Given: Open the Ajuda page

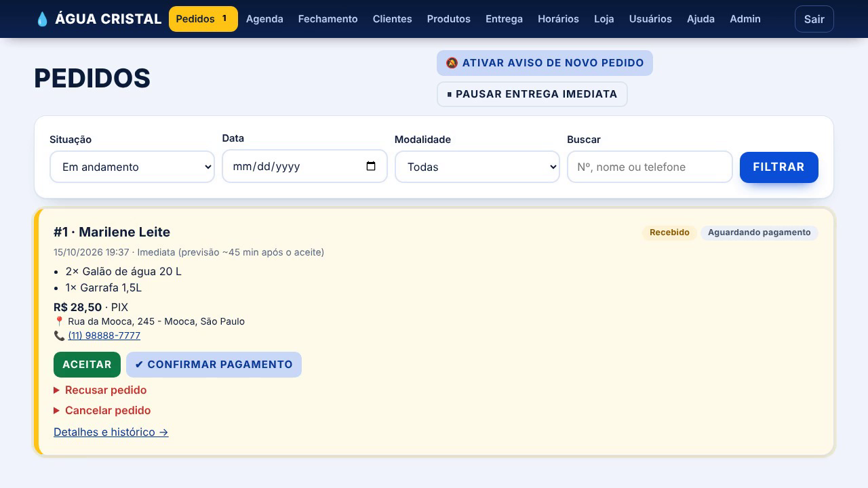Looking at the screenshot, I should [701, 19].
